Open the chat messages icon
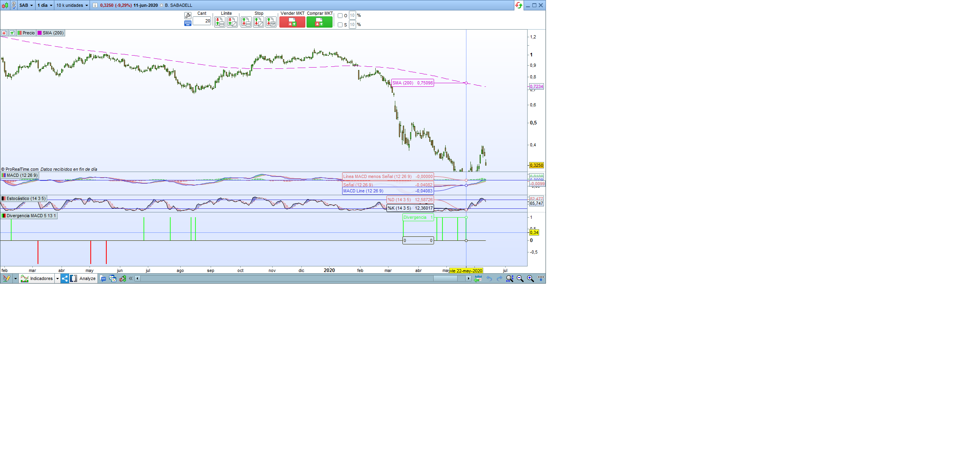 click(x=103, y=278)
